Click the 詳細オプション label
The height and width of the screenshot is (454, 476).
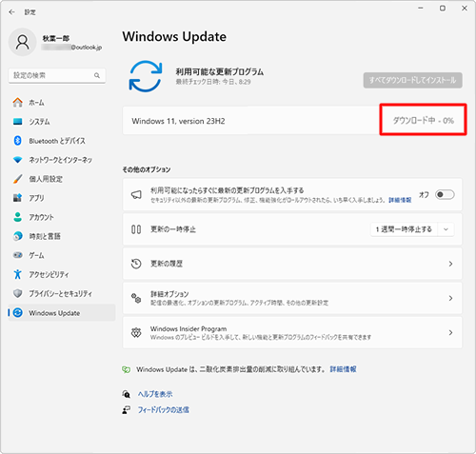pos(169,294)
